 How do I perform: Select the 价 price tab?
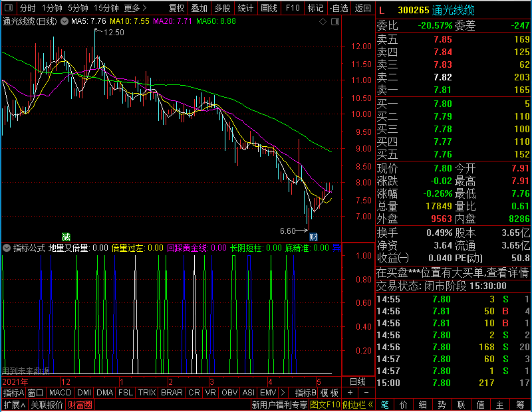click(x=404, y=405)
